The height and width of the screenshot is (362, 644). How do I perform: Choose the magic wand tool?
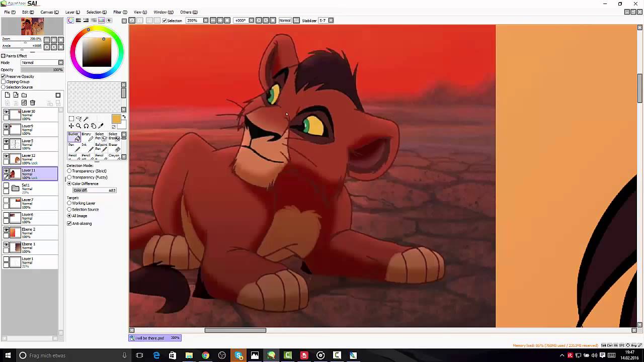coord(86,119)
